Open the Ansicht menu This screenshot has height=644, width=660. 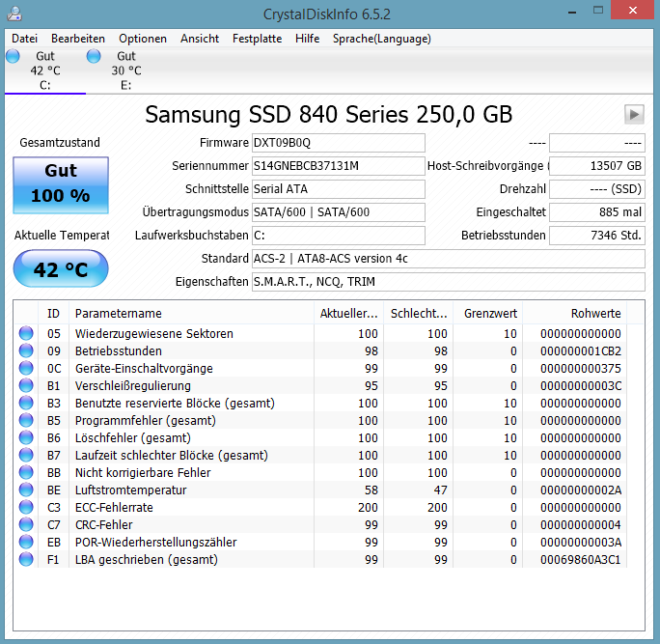pyautogui.click(x=200, y=39)
